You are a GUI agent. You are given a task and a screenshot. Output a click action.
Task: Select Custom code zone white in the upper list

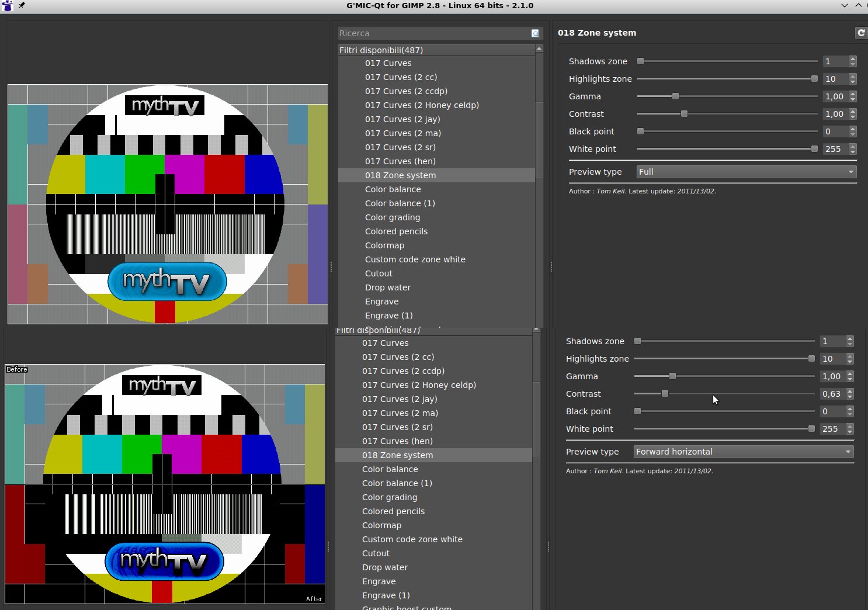(x=436, y=259)
